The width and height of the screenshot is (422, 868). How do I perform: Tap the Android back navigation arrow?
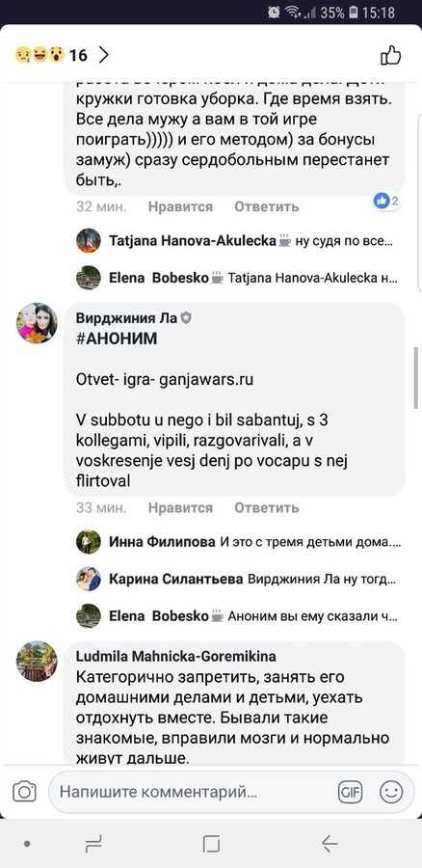[330, 844]
